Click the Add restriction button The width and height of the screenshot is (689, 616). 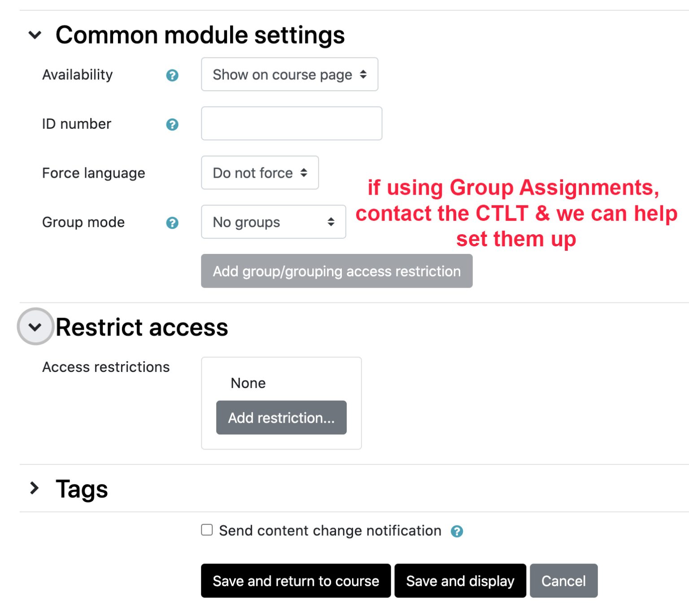pyautogui.click(x=281, y=418)
